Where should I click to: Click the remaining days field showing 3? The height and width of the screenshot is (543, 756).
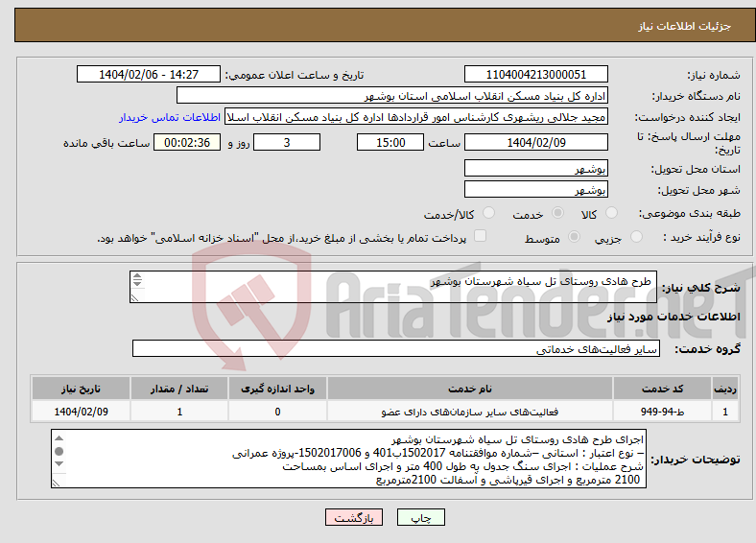point(287,142)
